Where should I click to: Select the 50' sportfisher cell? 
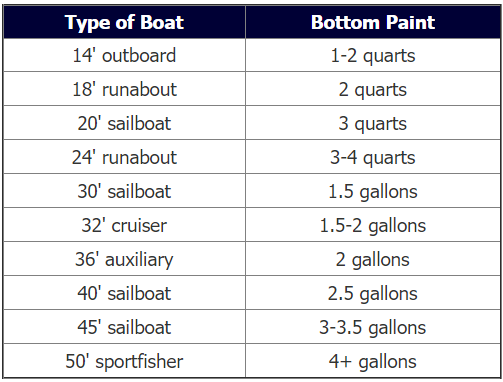pyautogui.click(x=124, y=361)
